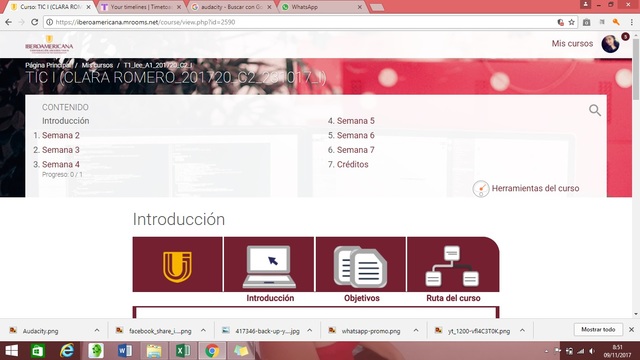Viewport: 640px width, 360px height.
Task: Open Excel from the taskbar
Action: tap(183, 351)
